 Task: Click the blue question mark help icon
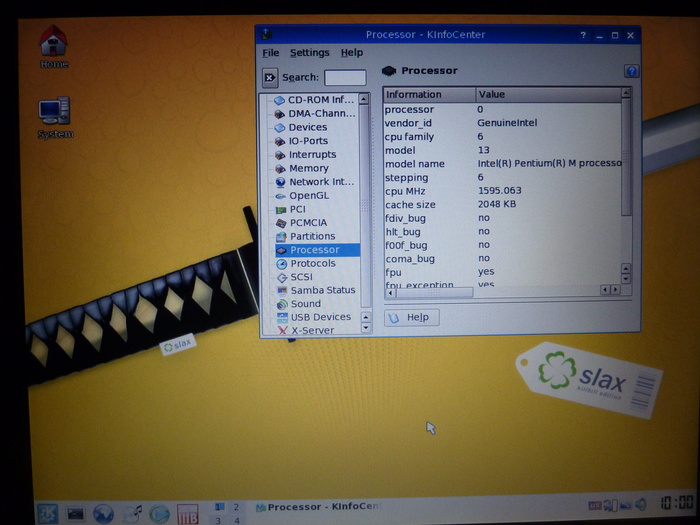(x=631, y=71)
